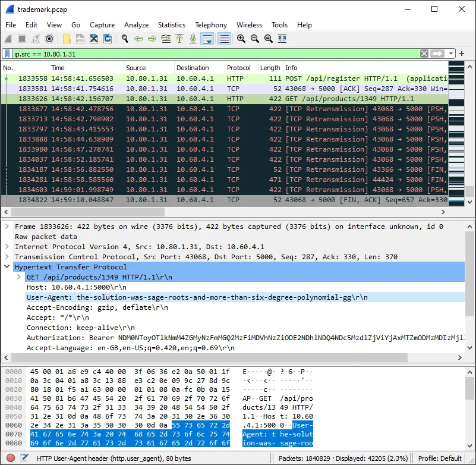Open capture file properties notepad icon

pyautogui.click(x=24, y=458)
